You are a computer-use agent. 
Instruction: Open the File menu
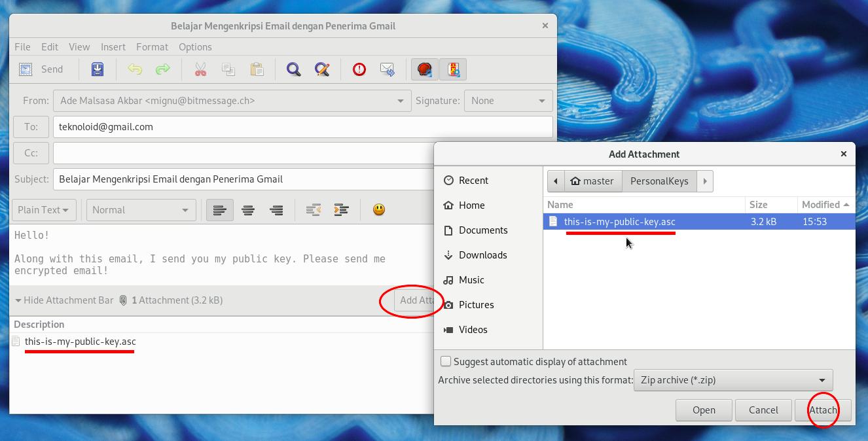22,47
